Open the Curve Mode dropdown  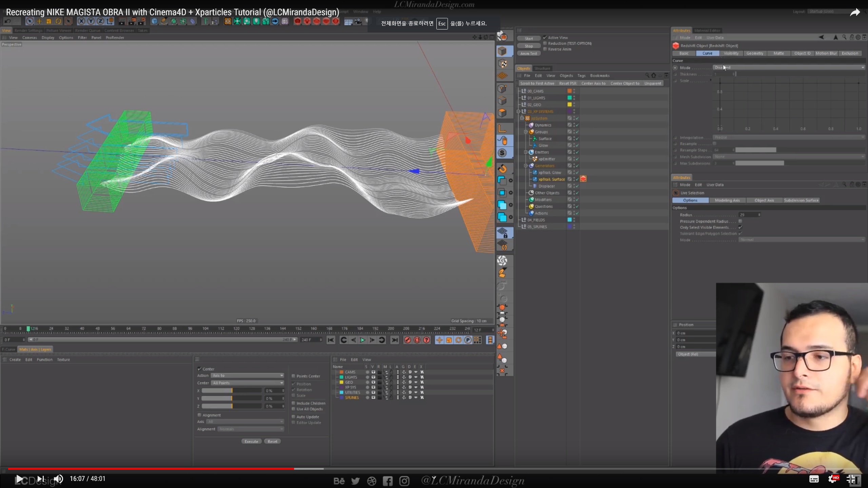pos(789,67)
